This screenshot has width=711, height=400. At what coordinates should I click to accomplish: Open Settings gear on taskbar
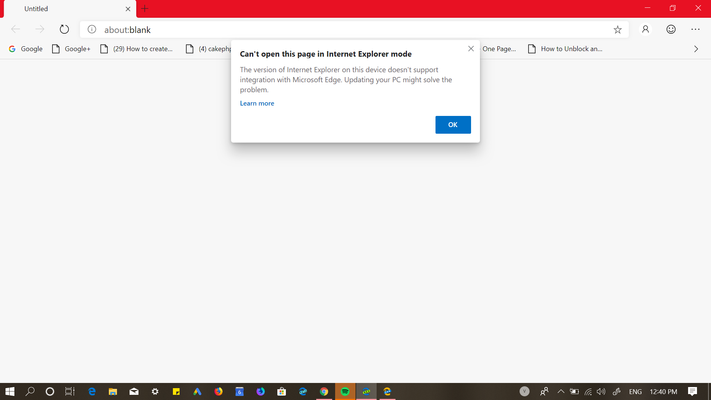click(155, 391)
